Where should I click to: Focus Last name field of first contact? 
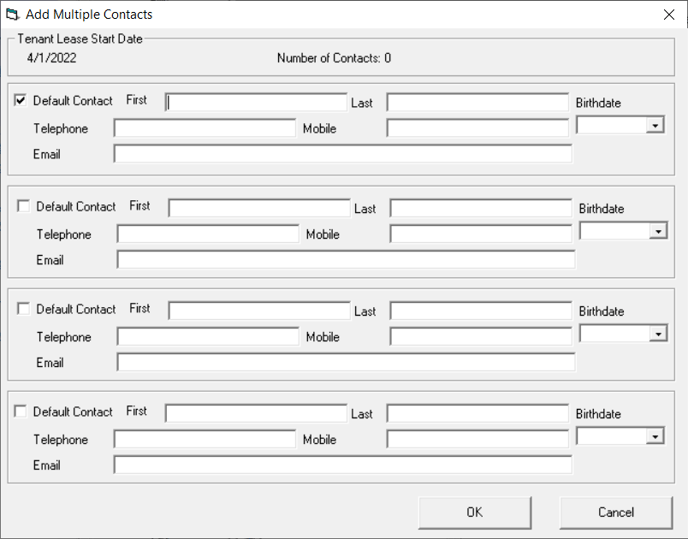(x=478, y=102)
